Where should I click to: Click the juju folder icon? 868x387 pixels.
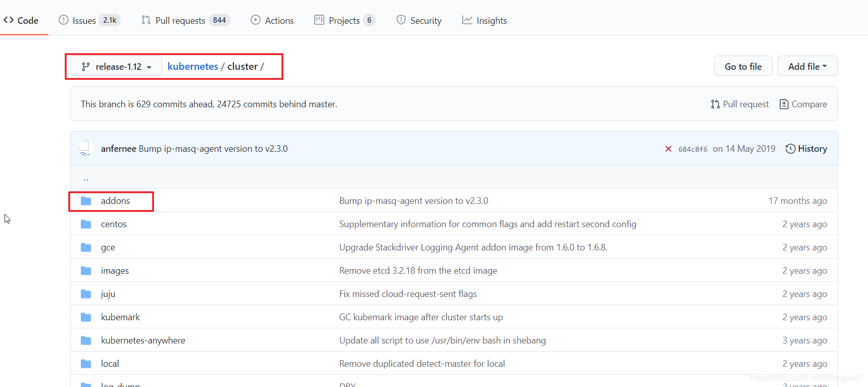(x=86, y=294)
